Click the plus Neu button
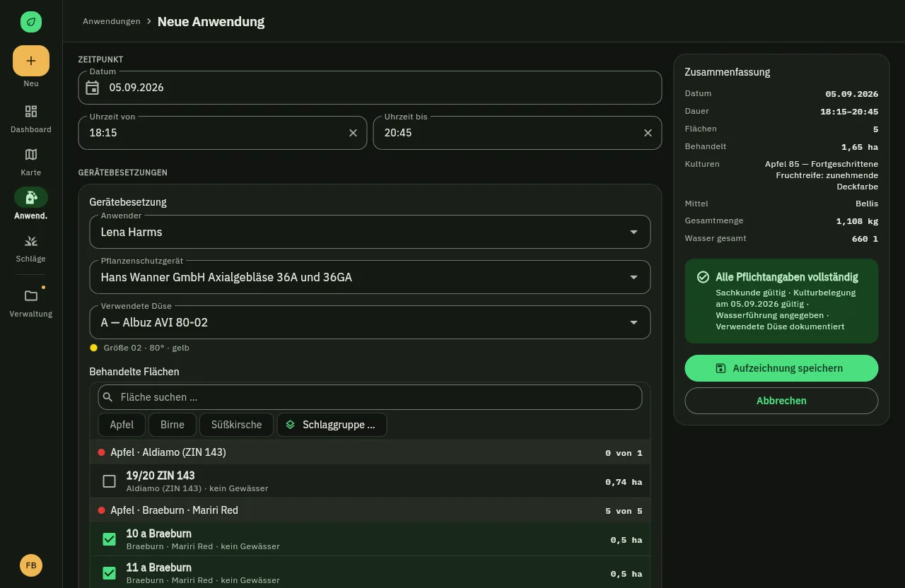 (31, 61)
